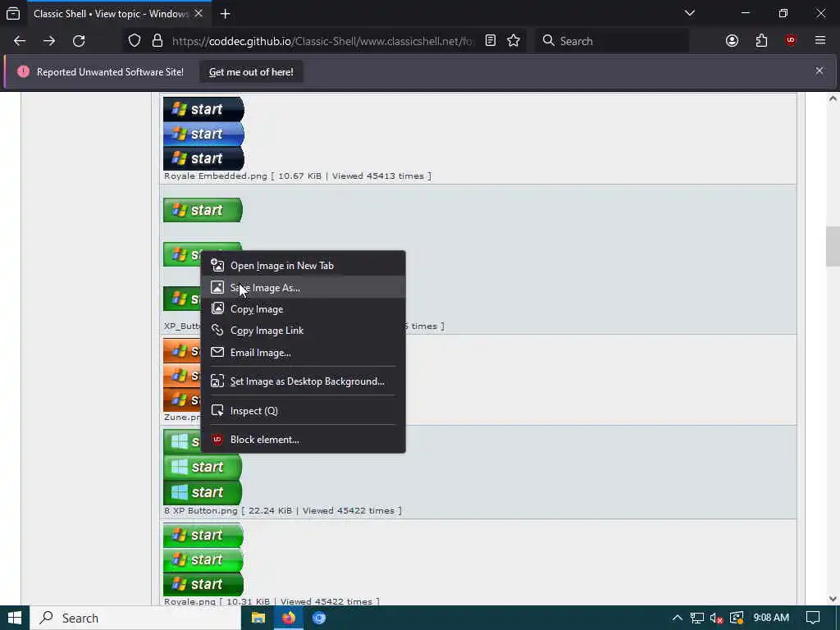The height and width of the screenshot is (630, 840).
Task: Go back to the previous page
Action: pos(20,41)
